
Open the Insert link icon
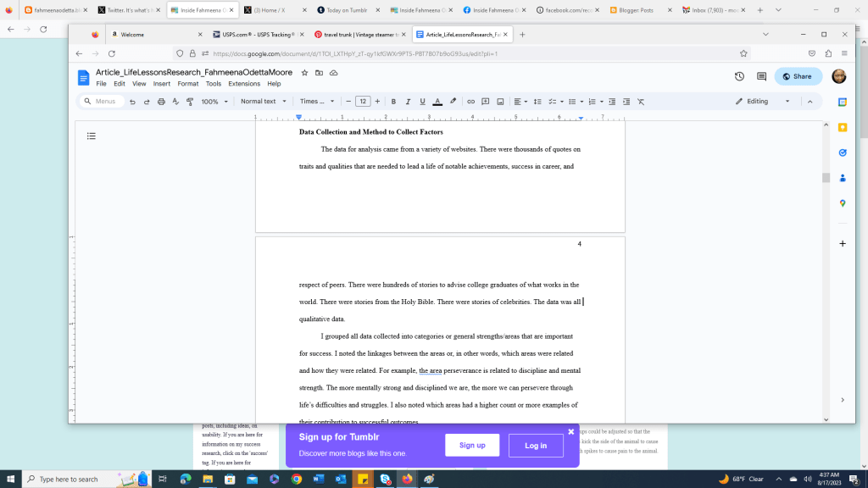click(470, 101)
